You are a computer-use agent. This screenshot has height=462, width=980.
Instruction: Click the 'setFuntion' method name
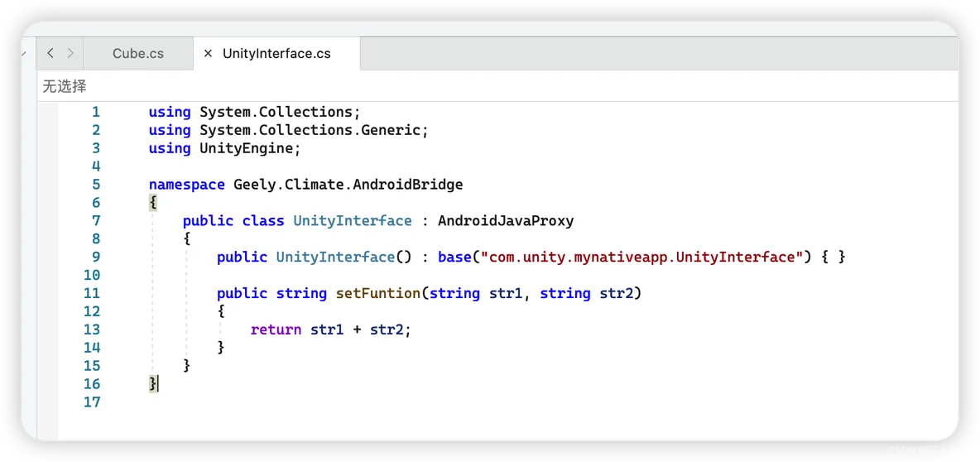tap(378, 293)
